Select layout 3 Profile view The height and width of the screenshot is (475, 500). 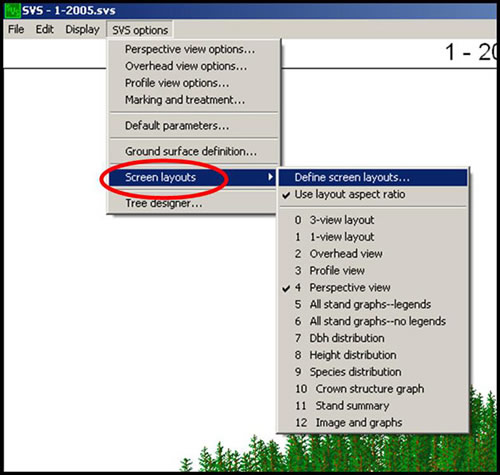point(373,271)
